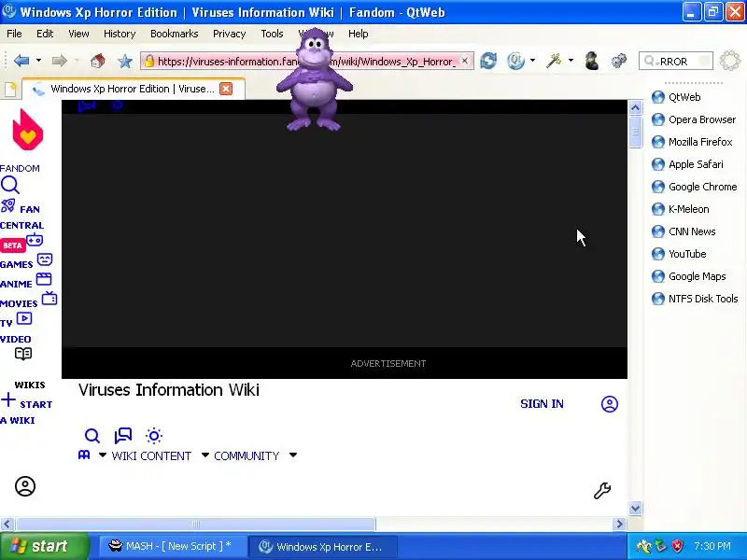Click the explore icon before Wiki Content
This screenshot has height=560, width=747.
84,455
